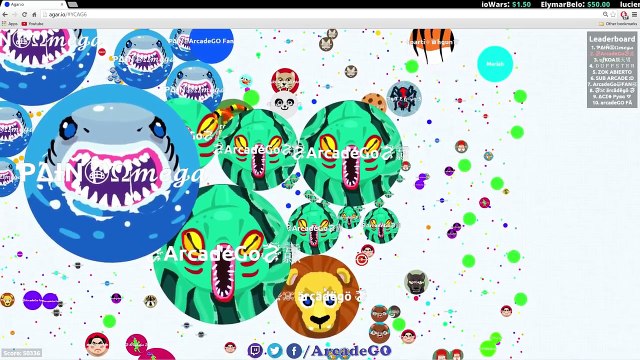Image resolution: width=640 pixels, height=360 pixels.
Task: Expand the Other bookmarks folder
Action: click(x=617, y=24)
